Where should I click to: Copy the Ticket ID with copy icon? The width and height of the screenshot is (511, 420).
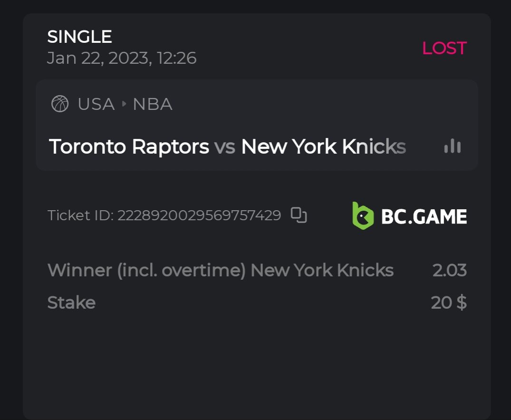pos(299,215)
